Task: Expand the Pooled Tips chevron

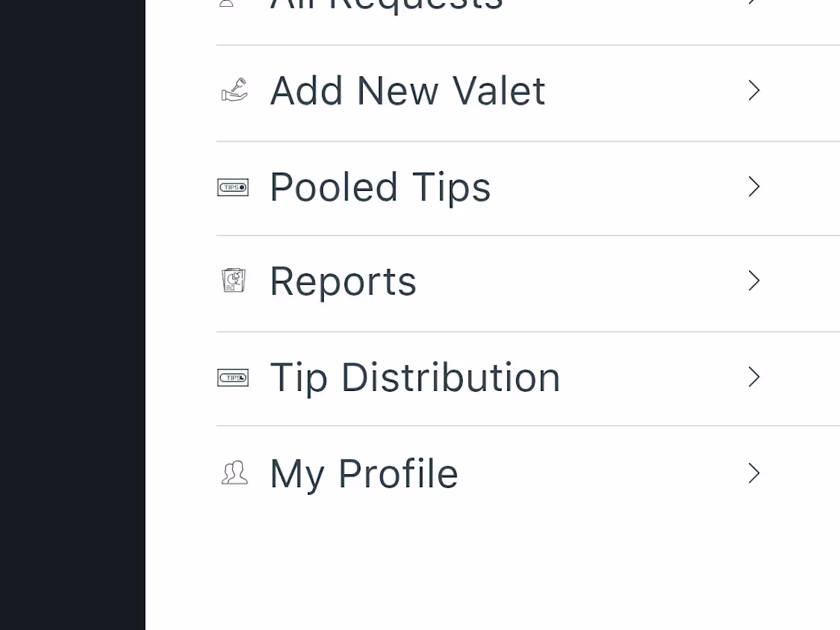Action: click(x=753, y=187)
